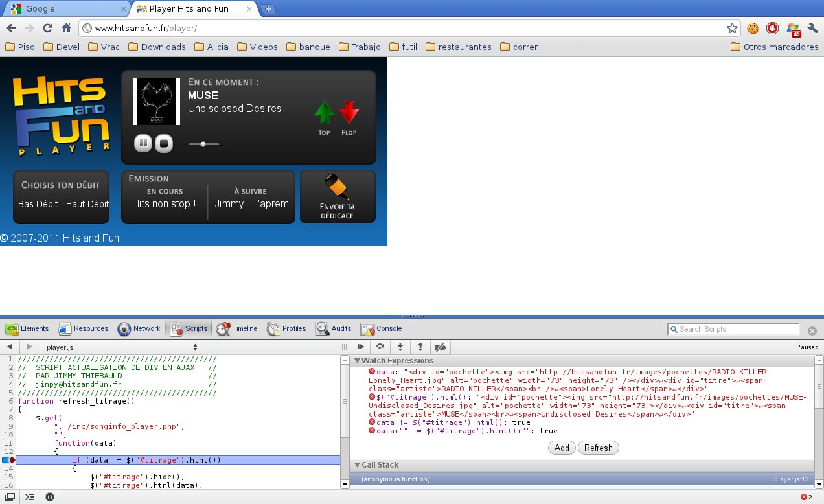This screenshot has width=824, height=504.
Task: Resume script execution with continue icon
Action: [x=361, y=347]
